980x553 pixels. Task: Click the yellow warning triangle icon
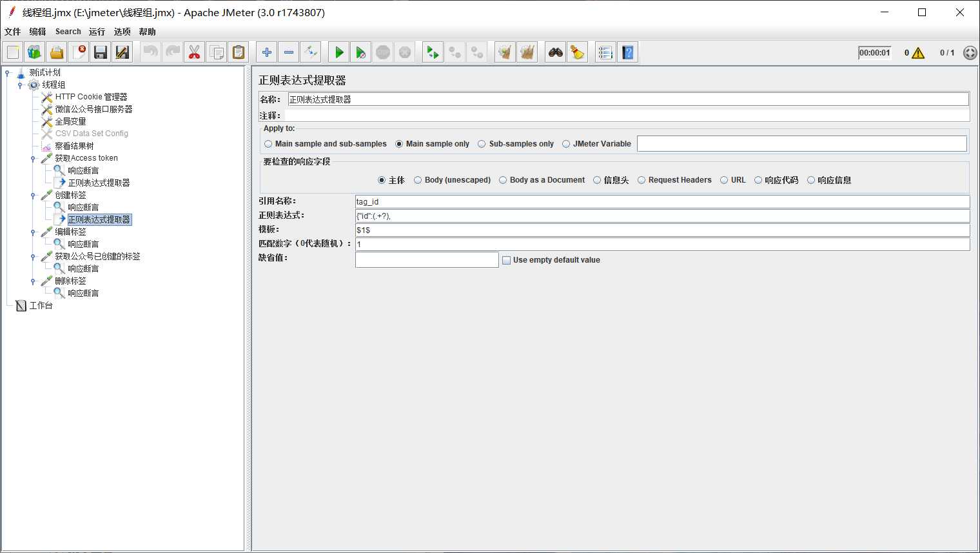coord(918,53)
